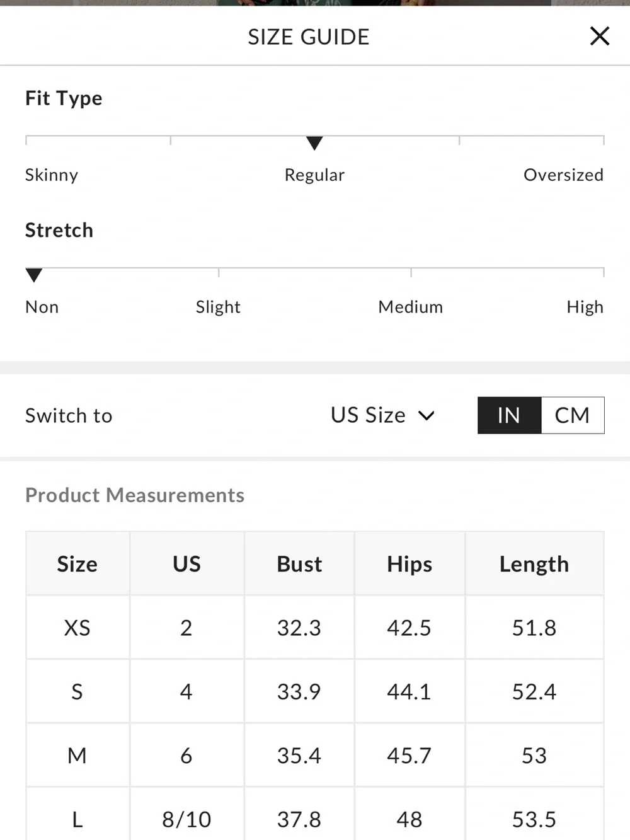
Task: Select the XS size row
Action: [315, 628]
